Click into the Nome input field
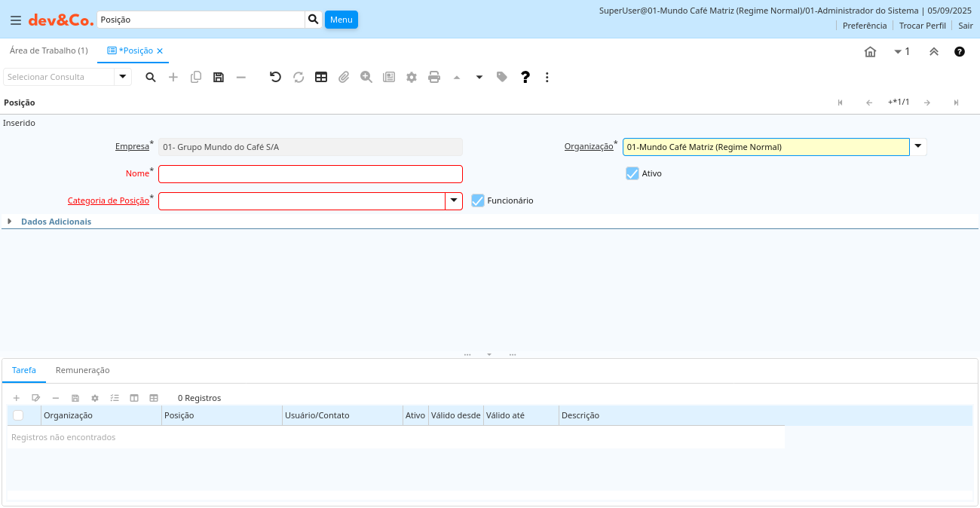Screen dimensions: 980x508 (x=310, y=174)
